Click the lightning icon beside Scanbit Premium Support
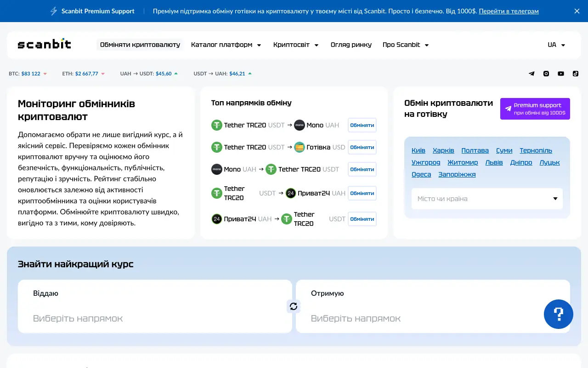This screenshot has height=368, width=588. coord(54,11)
